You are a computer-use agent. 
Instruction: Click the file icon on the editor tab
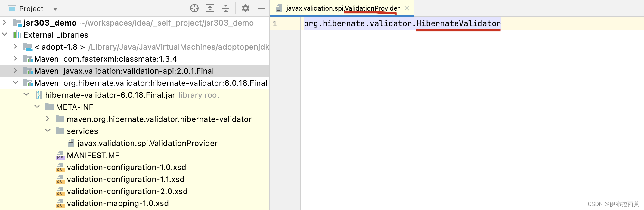[x=279, y=8]
